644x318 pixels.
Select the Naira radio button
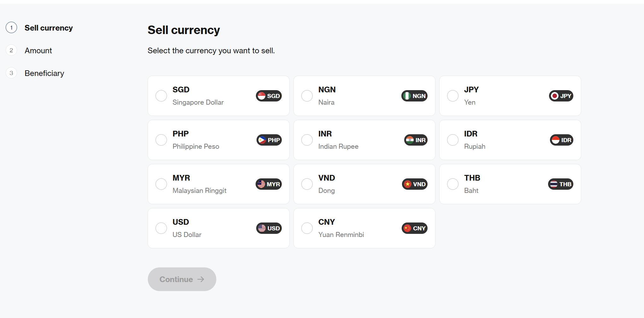tap(307, 96)
